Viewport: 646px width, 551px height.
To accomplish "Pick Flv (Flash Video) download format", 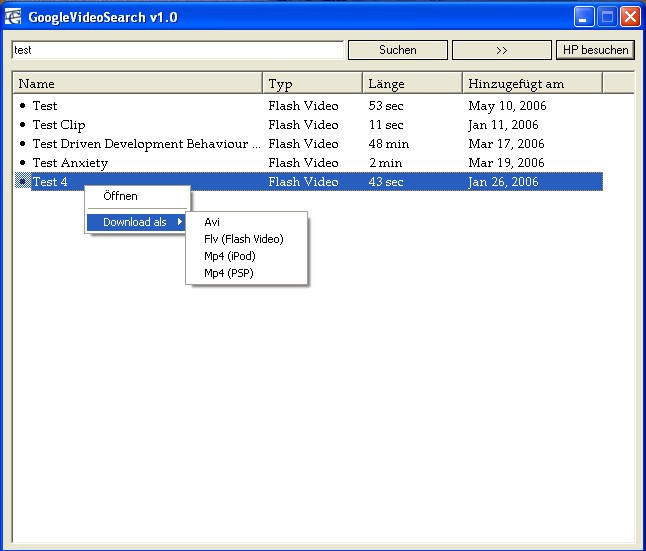I will tap(246, 239).
